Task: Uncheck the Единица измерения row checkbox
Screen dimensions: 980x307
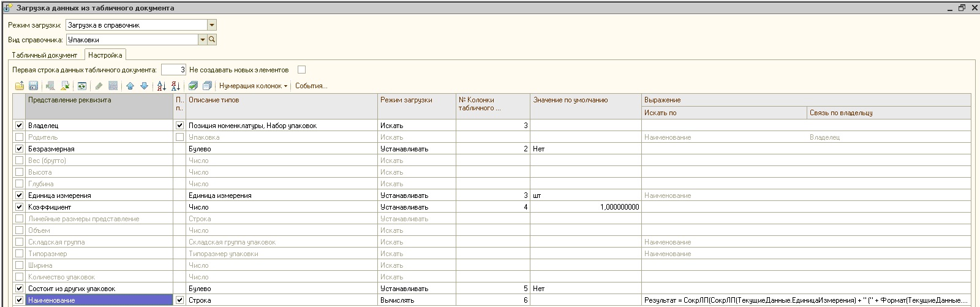Action: click(19, 195)
